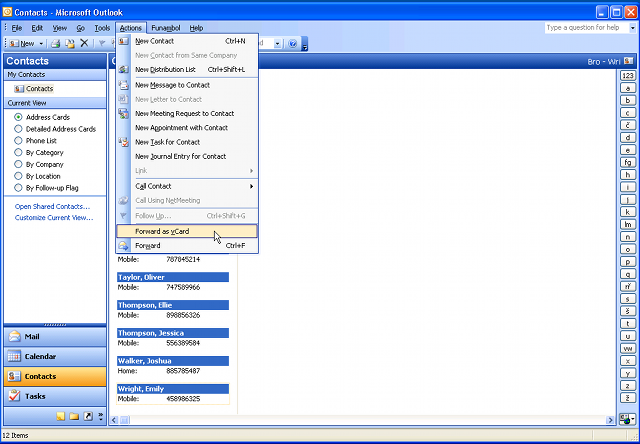The height and width of the screenshot is (444, 640).
Task: Click the Print toolbar icon
Action: 56,43
